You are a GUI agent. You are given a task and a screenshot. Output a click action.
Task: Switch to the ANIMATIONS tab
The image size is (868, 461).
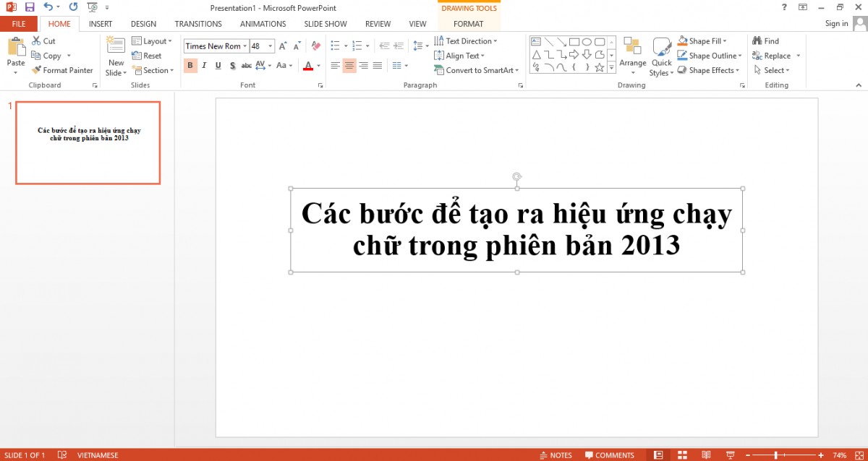coord(263,24)
